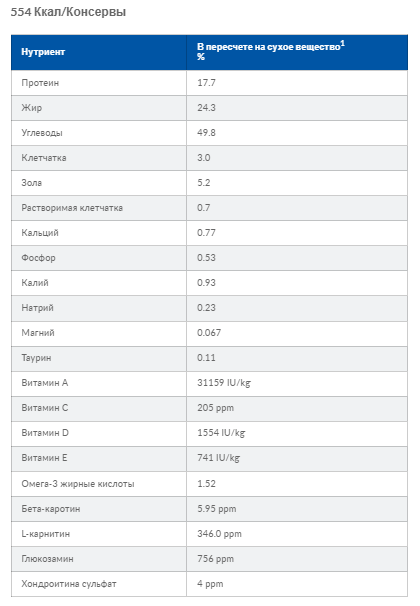Click the 'Таурин' row label
The image size is (420, 606).
coord(36,358)
